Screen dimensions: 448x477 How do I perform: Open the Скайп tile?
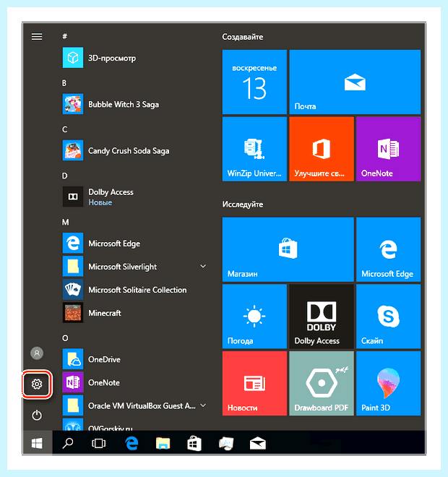(x=389, y=317)
